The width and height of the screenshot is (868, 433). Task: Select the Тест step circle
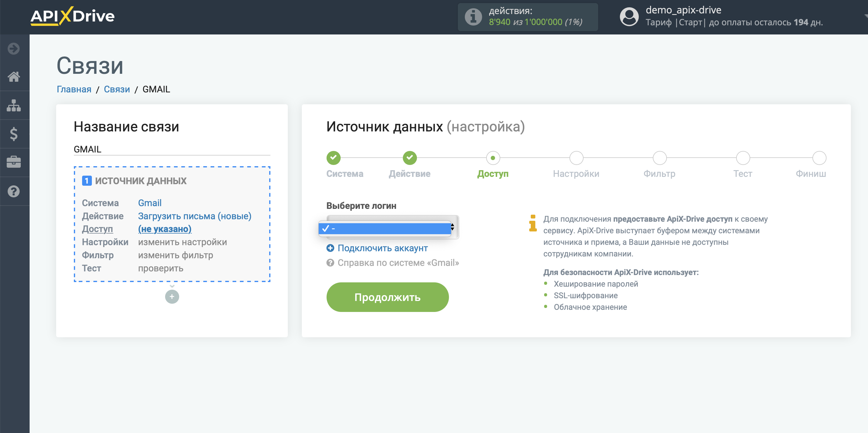pyautogui.click(x=743, y=158)
